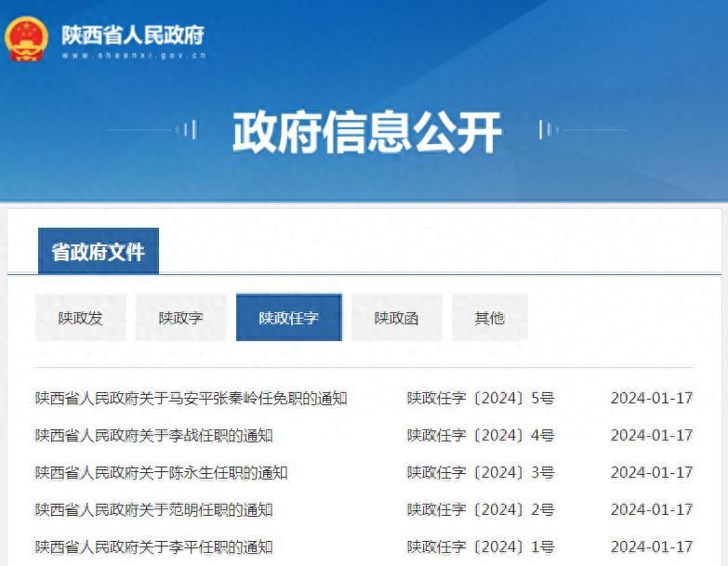
Task: Click the 陕西省人民政府 site title
Action: pos(132,34)
